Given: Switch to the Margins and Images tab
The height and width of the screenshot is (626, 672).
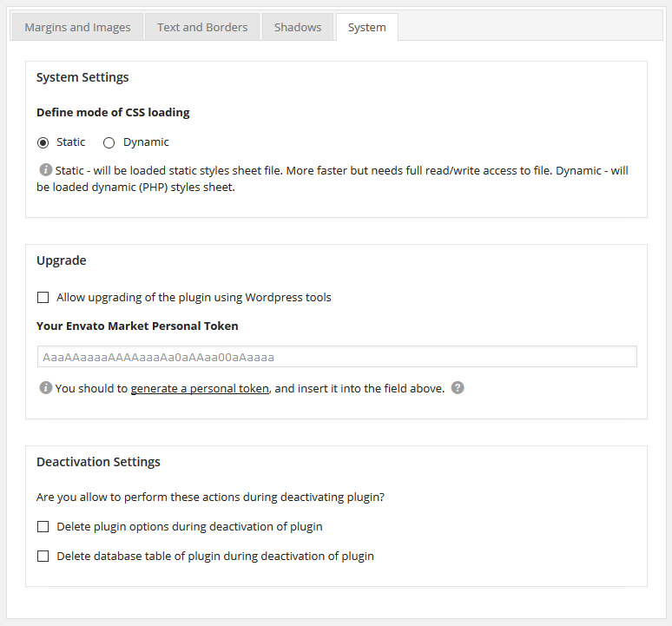Looking at the screenshot, I should [77, 27].
